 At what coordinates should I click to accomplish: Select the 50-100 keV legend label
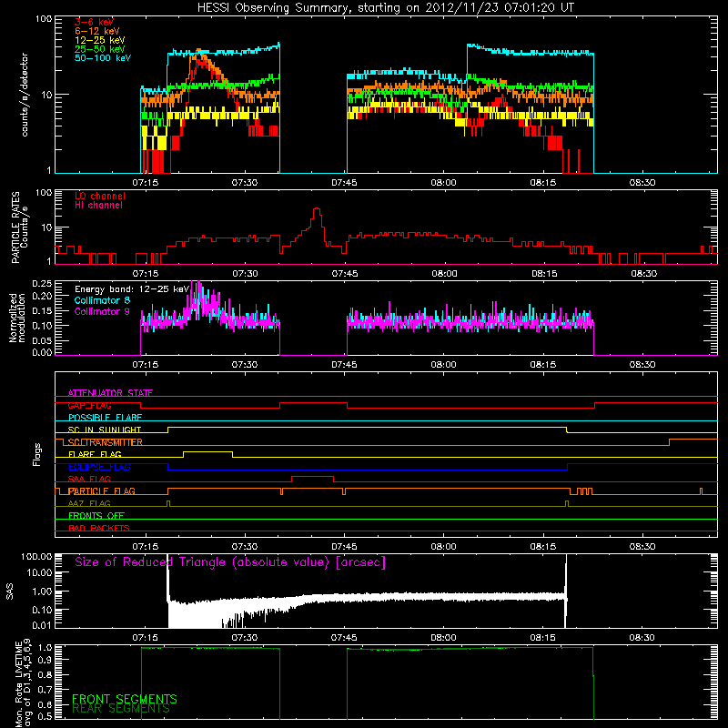coord(103,58)
